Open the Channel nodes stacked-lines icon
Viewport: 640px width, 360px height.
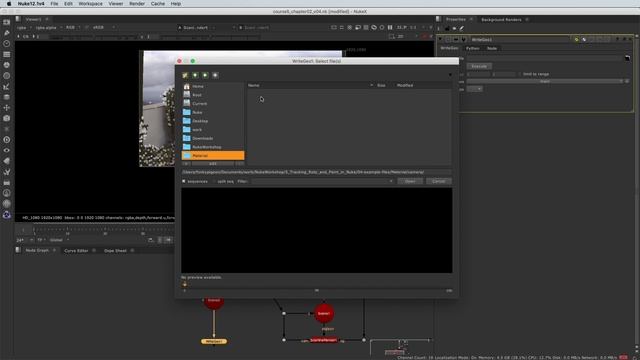7,54
